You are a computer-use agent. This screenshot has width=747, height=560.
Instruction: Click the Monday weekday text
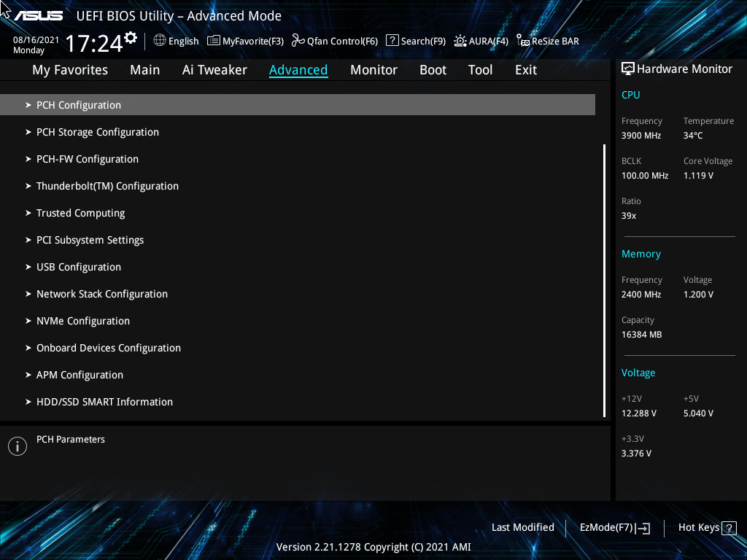click(28, 50)
